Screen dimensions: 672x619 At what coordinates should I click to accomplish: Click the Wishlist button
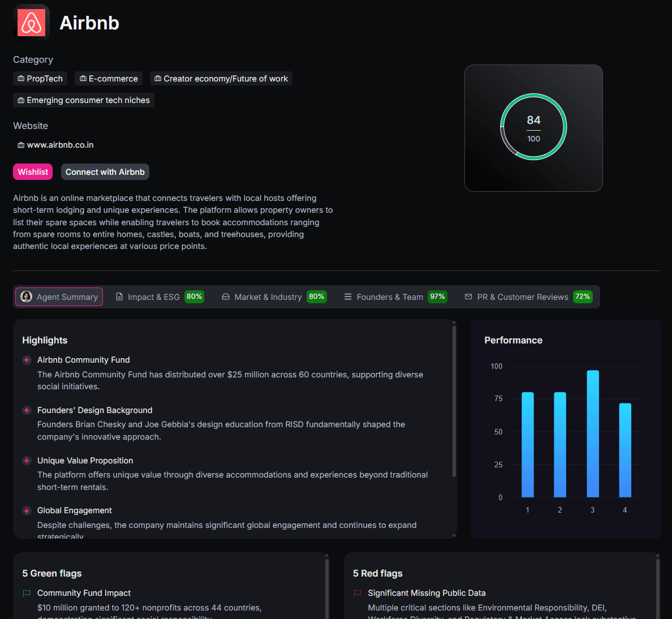[33, 171]
